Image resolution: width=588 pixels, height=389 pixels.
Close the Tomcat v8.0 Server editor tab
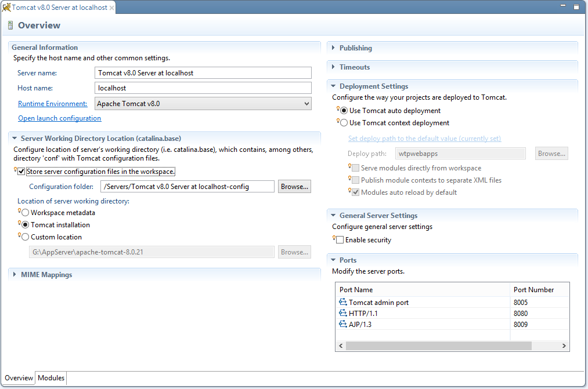[112, 8]
